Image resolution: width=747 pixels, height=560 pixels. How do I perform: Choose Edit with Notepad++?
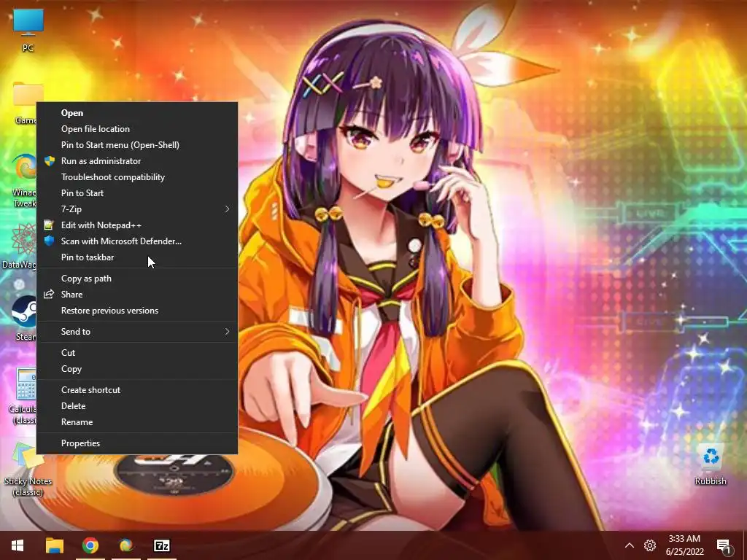137,225
